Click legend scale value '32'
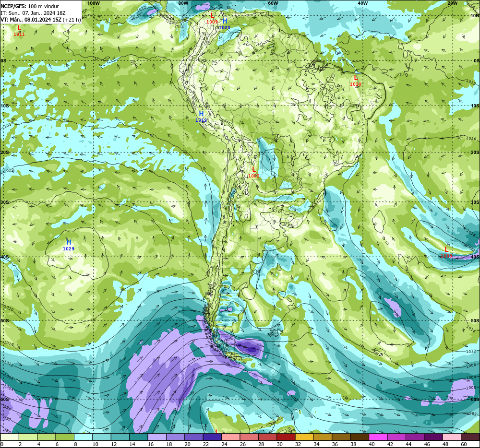 [x=298, y=444]
